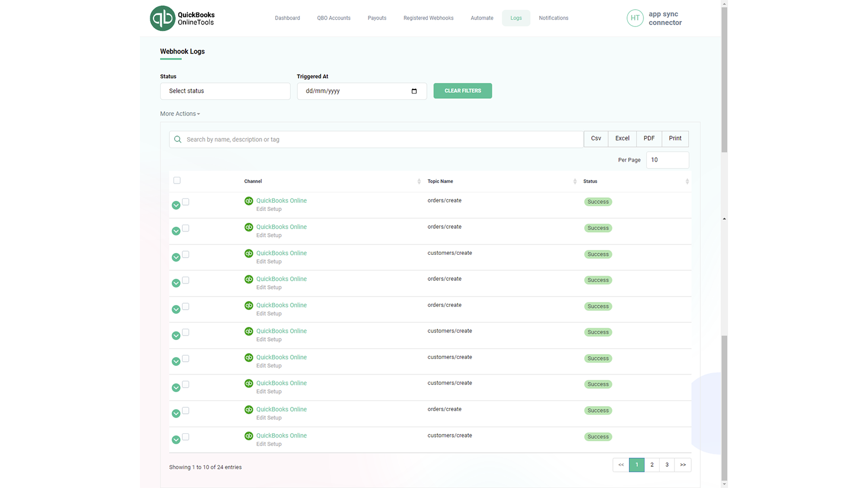
Task: Go to pagination page 2
Action: pyautogui.click(x=652, y=465)
